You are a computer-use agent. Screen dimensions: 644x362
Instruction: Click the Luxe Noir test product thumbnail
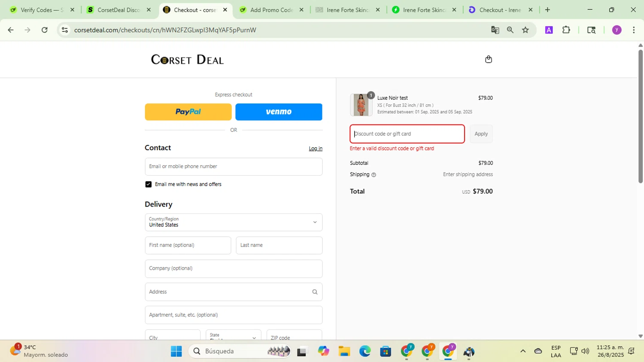tap(361, 105)
